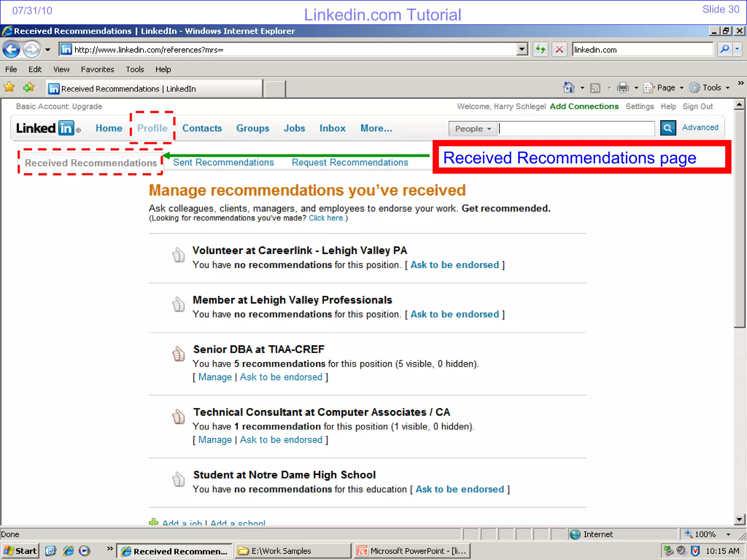Image resolution: width=747 pixels, height=560 pixels.
Task: Open the Advanced search link
Action: 700,127
